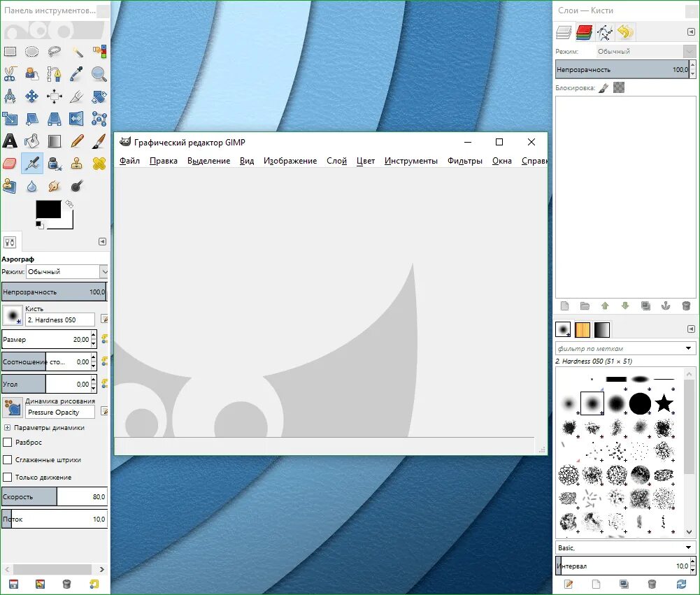Delete layer using trash icon
The width and height of the screenshot is (700, 595).
pyautogui.click(x=686, y=306)
